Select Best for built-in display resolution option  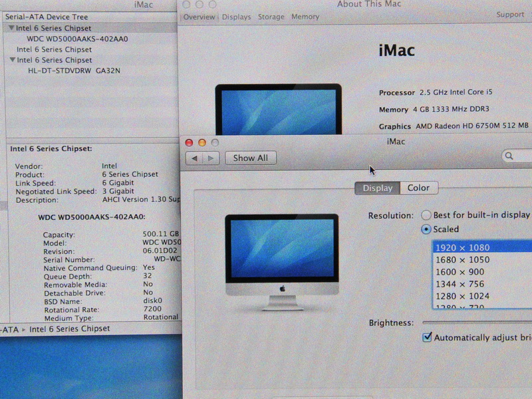pos(426,215)
